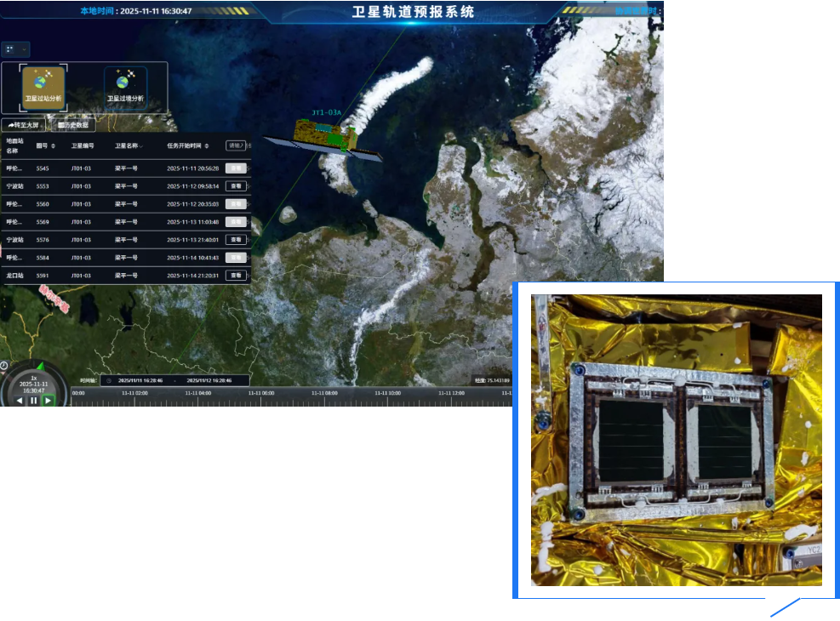Sort by 任务开始时间 column
This screenshot has height=621, width=840.
coord(207,145)
